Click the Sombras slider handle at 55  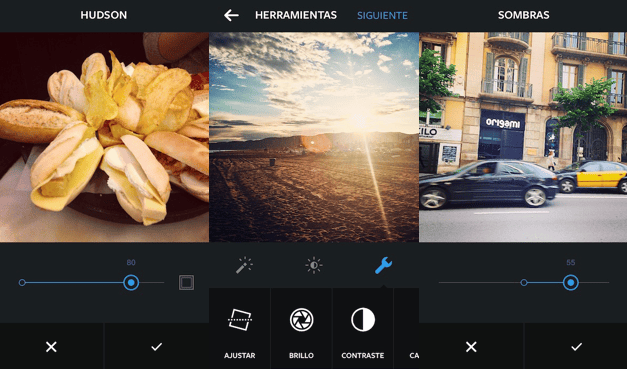click(571, 283)
